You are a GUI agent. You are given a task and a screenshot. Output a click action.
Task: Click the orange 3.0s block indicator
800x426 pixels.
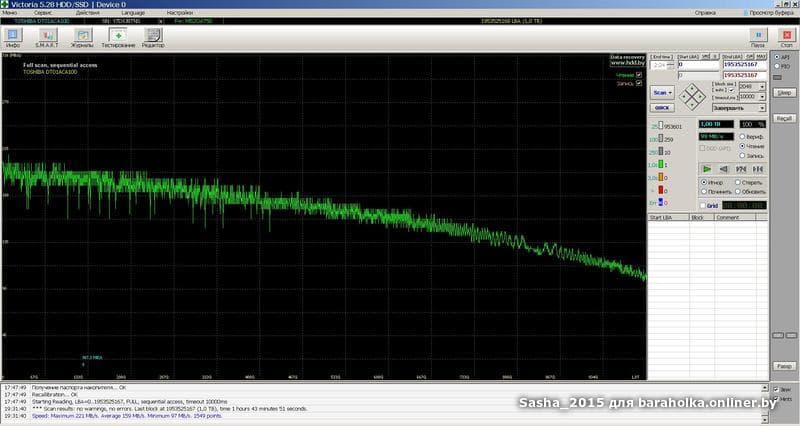(x=661, y=178)
